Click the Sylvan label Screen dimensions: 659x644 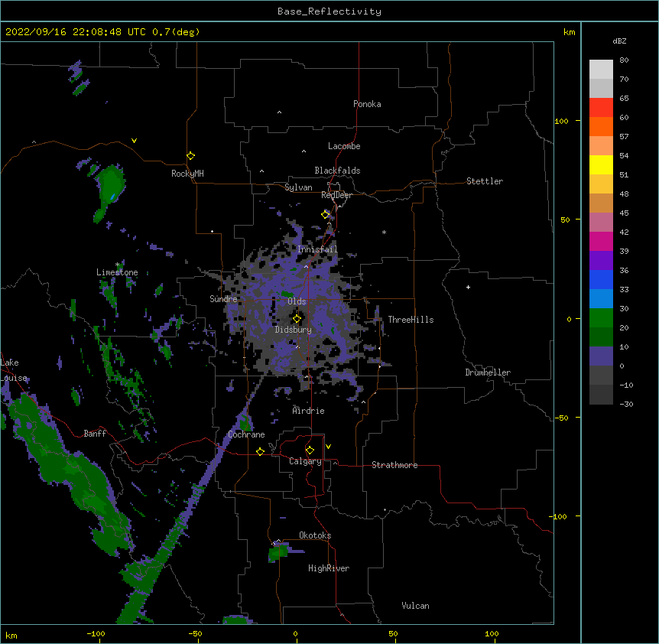[x=298, y=187]
